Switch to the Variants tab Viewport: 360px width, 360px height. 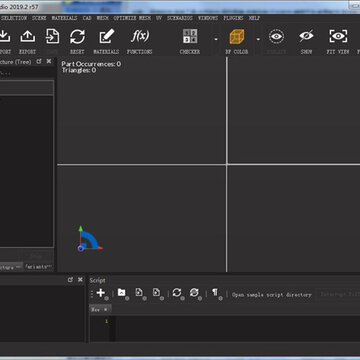tap(39, 267)
